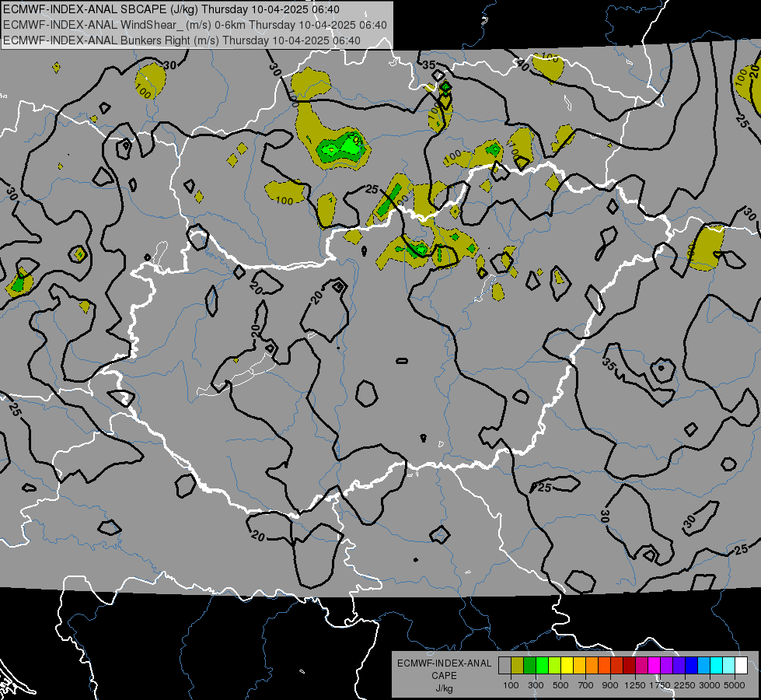Select the bright magenta legend swatch
Viewport: 761px width, 700px height.
click(655, 666)
